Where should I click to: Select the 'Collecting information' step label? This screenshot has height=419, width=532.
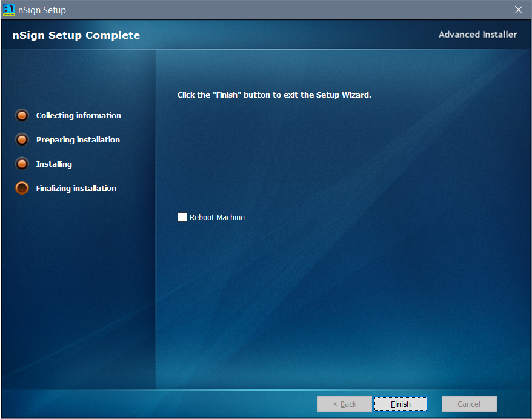pos(78,115)
